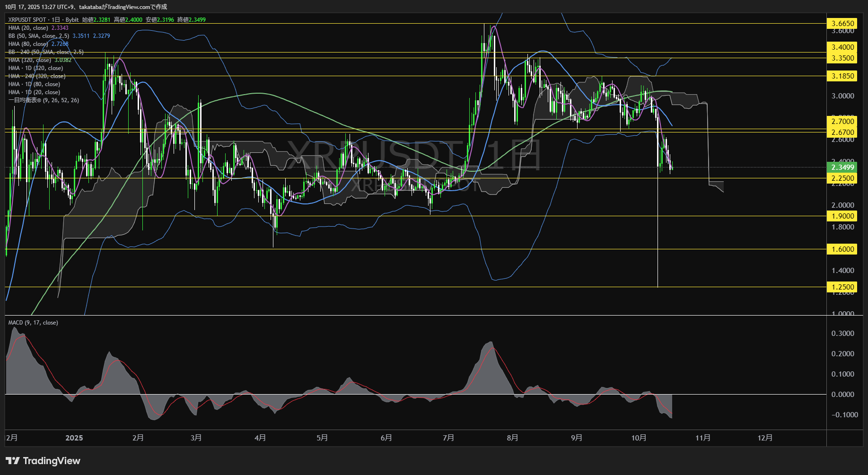Select the 3.6650 yellow price level label

tap(842, 24)
